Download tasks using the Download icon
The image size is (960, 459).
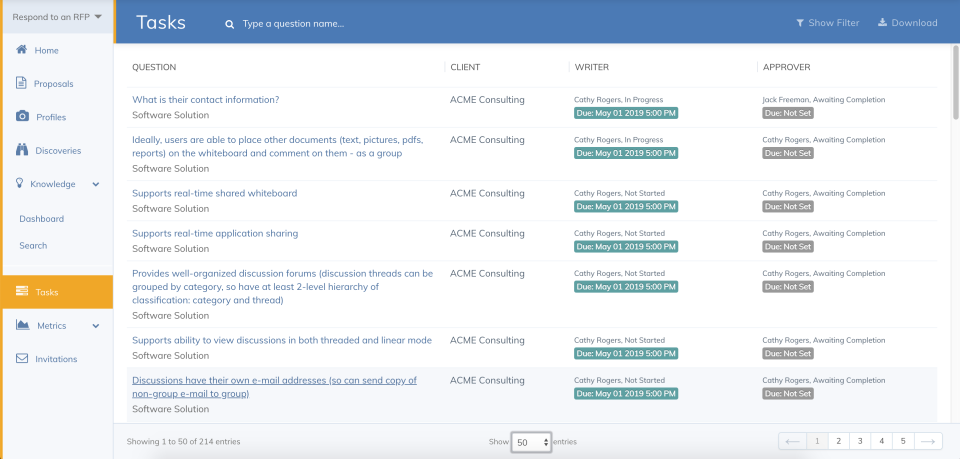pos(882,23)
